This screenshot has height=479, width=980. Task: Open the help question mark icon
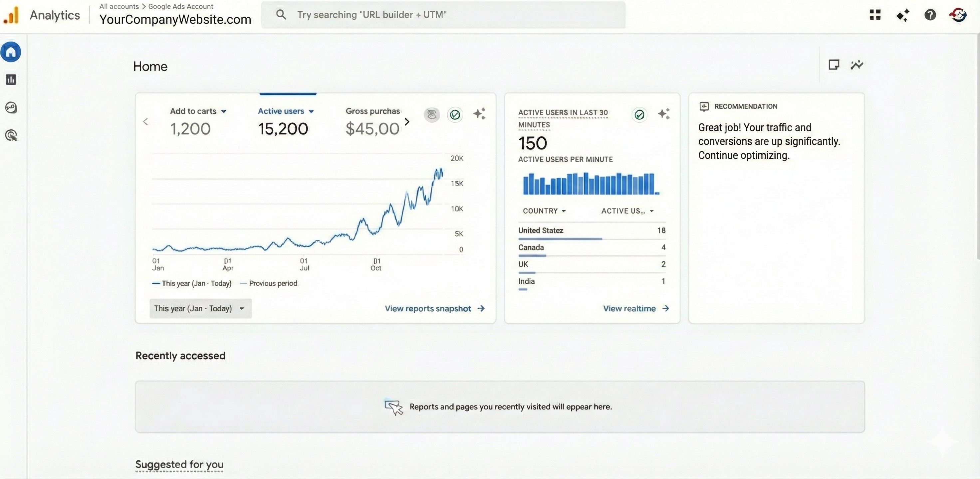click(x=930, y=15)
